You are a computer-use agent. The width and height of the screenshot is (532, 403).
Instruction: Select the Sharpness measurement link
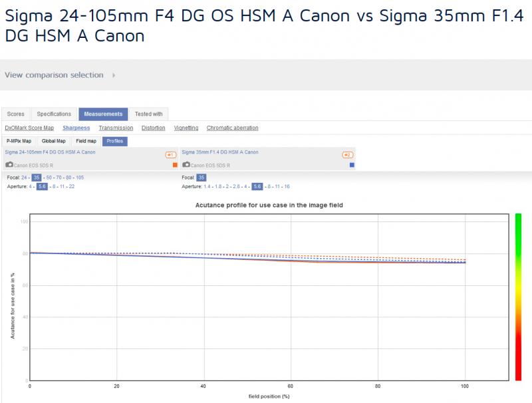tap(76, 128)
